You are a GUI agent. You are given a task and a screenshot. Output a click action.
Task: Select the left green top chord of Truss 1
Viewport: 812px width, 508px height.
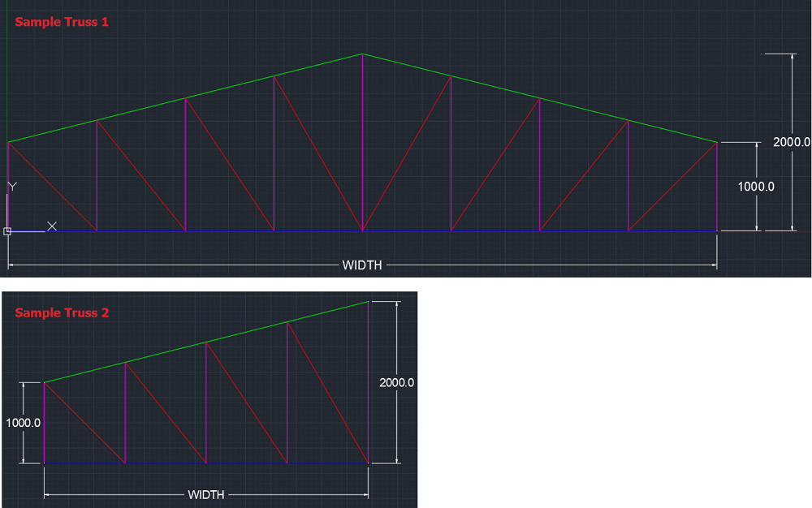point(185,98)
